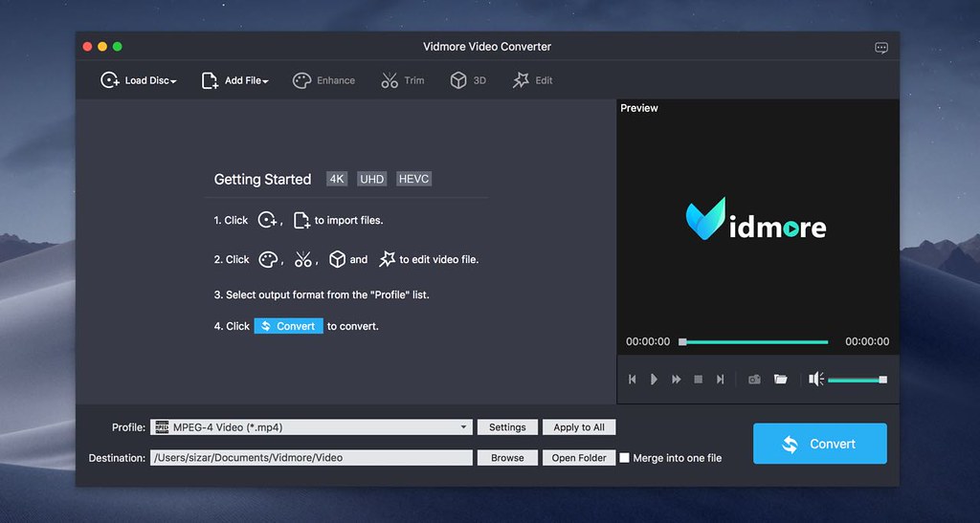
Task: Open the snapshot folder icon
Action: click(x=781, y=379)
